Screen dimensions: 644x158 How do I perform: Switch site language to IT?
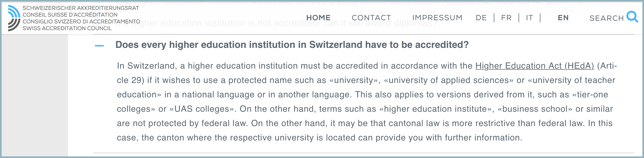coord(529,18)
